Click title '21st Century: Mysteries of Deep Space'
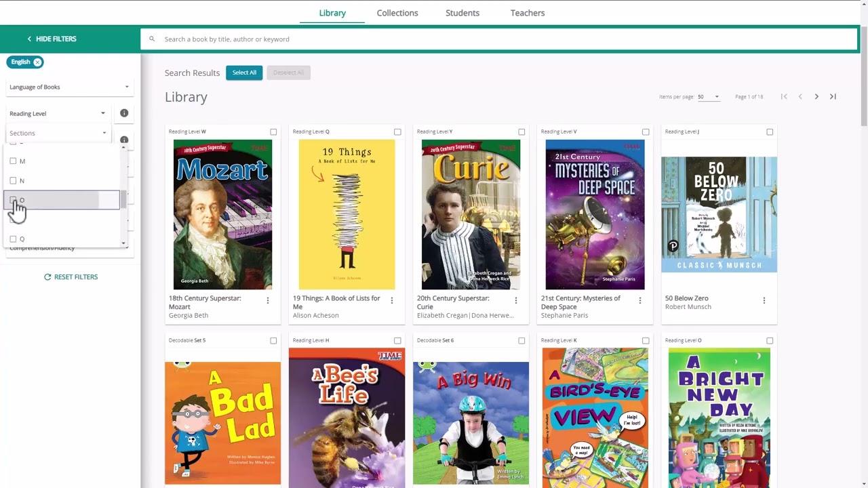Screen dimensions: 868x488 point(580,302)
